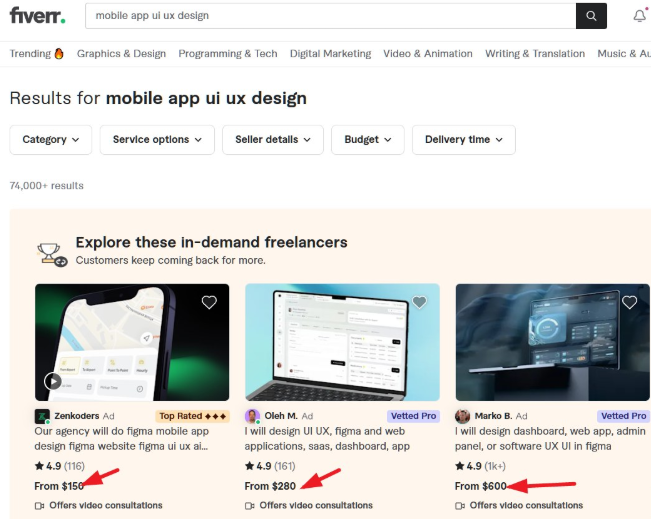Favorite the Zenkoders gig with heart icon
The height and width of the screenshot is (519, 651).
click(x=209, y=302)
